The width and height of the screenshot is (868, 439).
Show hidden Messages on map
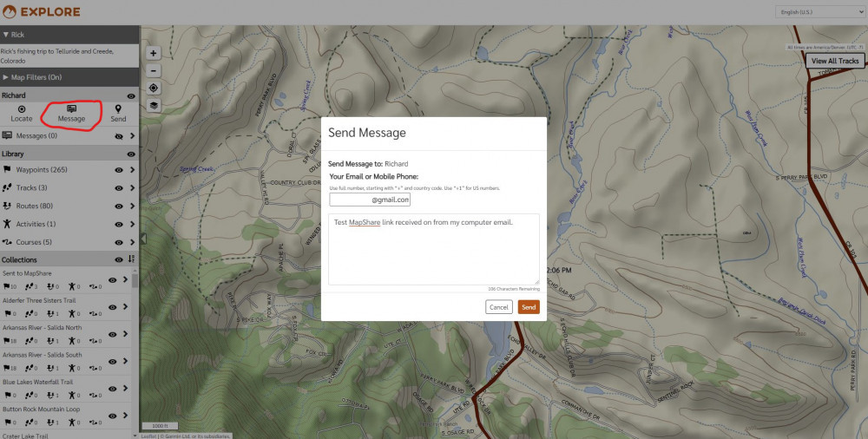(x=118, y=136)
